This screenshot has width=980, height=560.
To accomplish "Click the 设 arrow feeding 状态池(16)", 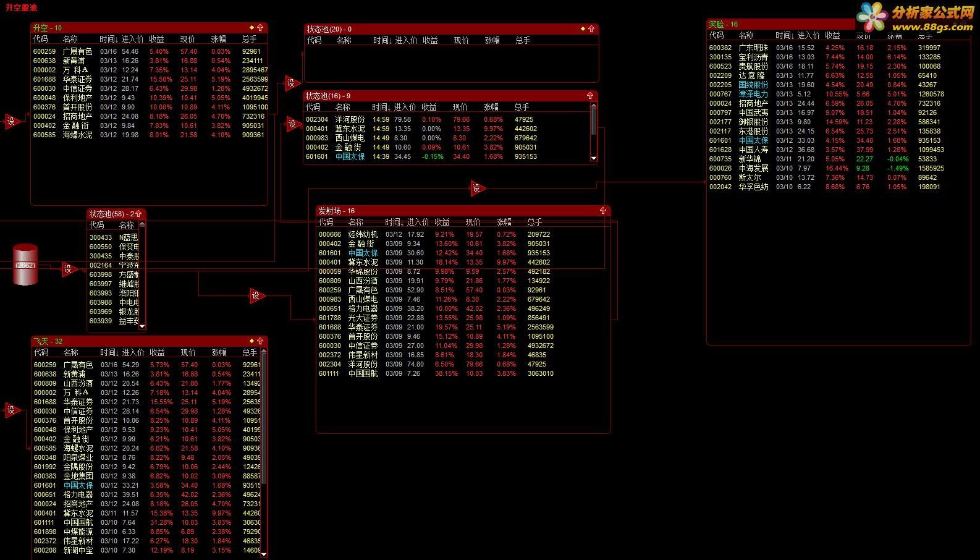I will coord(294,124).
